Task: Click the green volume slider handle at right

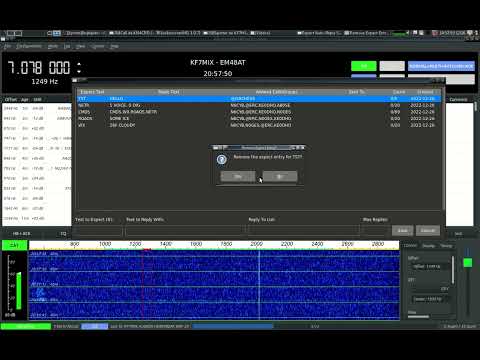Action: [468, 263]
